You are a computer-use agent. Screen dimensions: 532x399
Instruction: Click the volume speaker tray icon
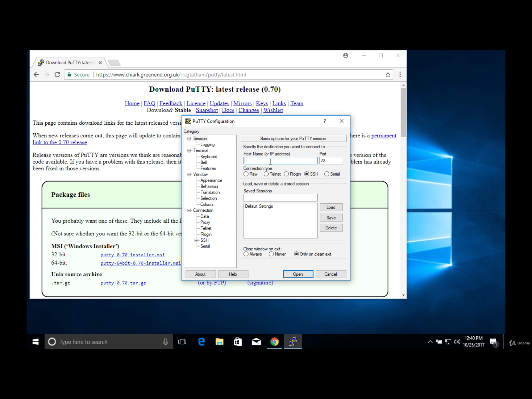(x=457, y=342)
